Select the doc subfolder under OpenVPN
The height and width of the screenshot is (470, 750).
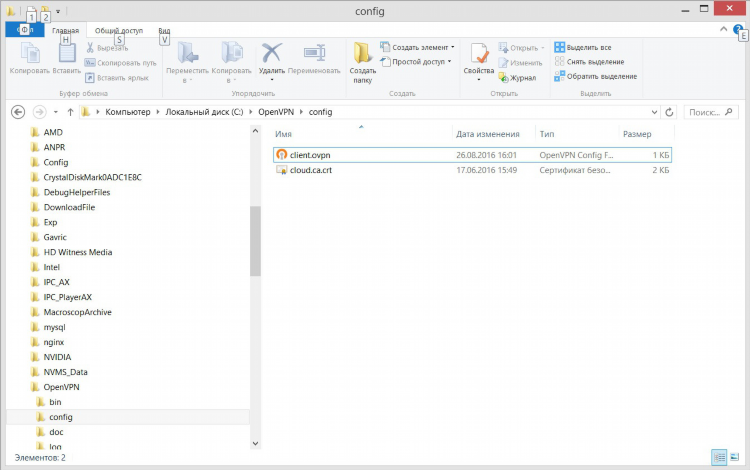point(56,432)
